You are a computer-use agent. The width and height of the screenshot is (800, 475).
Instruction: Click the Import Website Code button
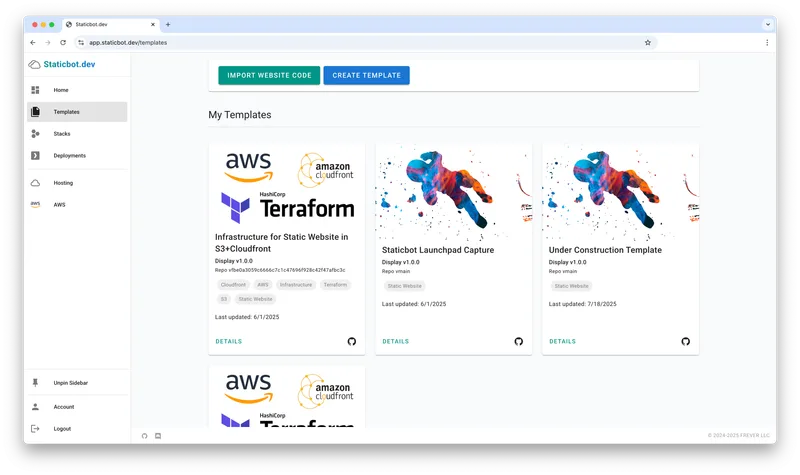[269, 76]
